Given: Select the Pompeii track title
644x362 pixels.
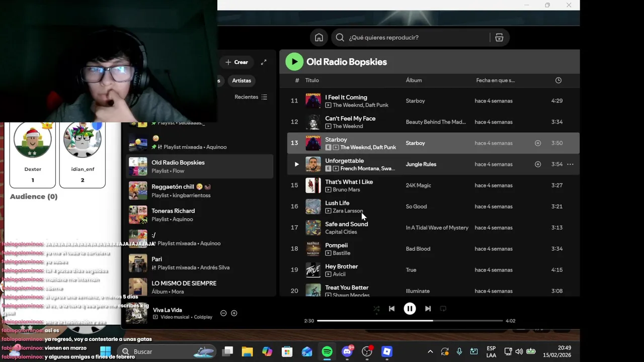Looking at the screenshot, I should (337, 245).
